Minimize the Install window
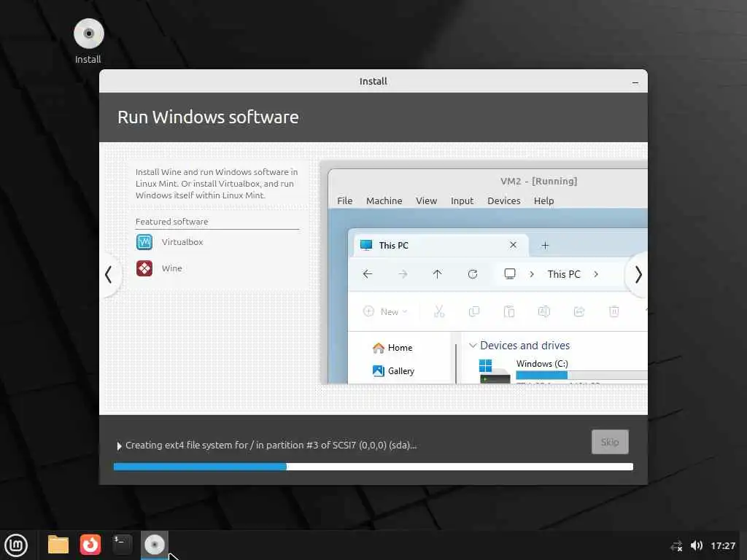Viewport: 747px width, 560px height. pos(635,82)
